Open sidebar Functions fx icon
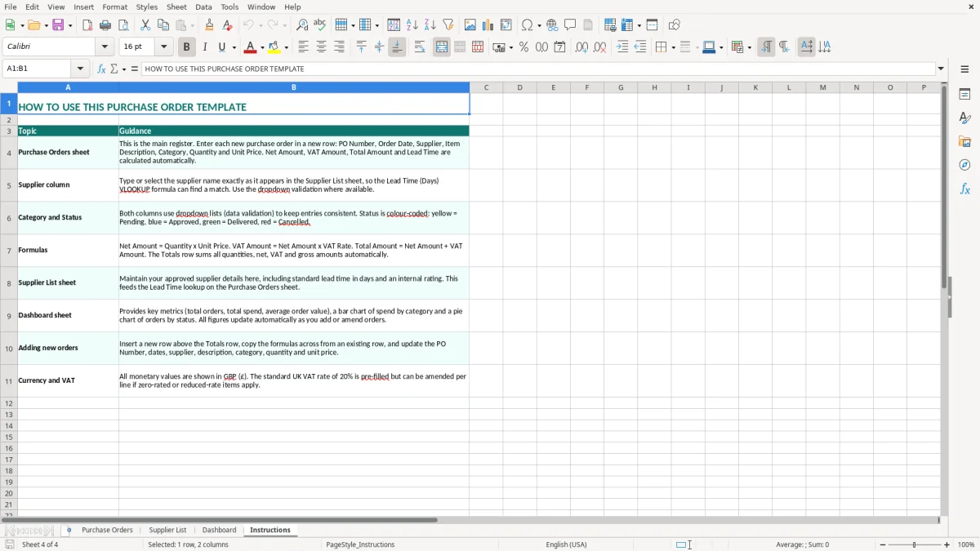 964,189
